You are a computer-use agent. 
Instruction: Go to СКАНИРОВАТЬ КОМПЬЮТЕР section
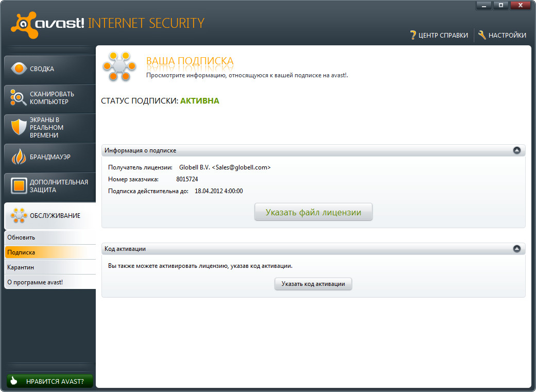click(50, 98)
